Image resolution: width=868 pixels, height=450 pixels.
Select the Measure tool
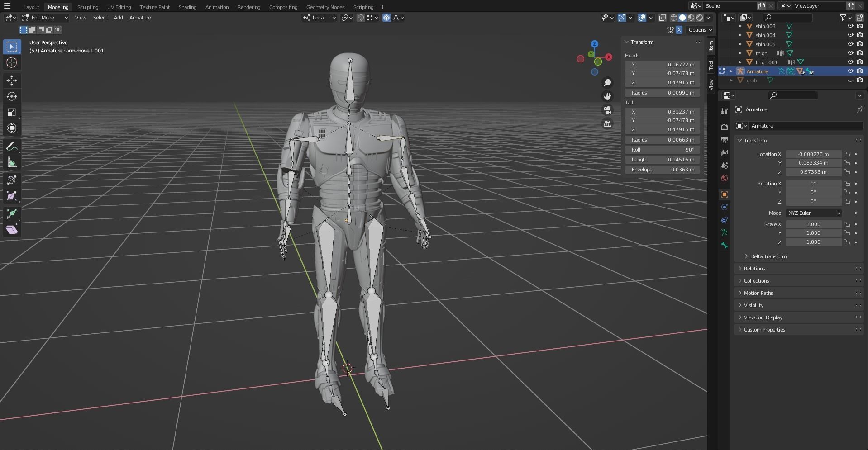[12, 162]
